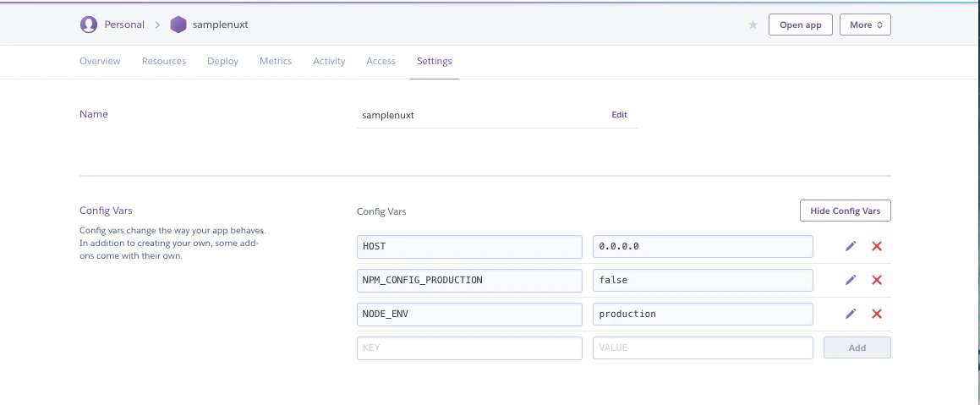This screenshot has width=980, height=405.
Task: Click the false value field
Action: tap(704, 280)
